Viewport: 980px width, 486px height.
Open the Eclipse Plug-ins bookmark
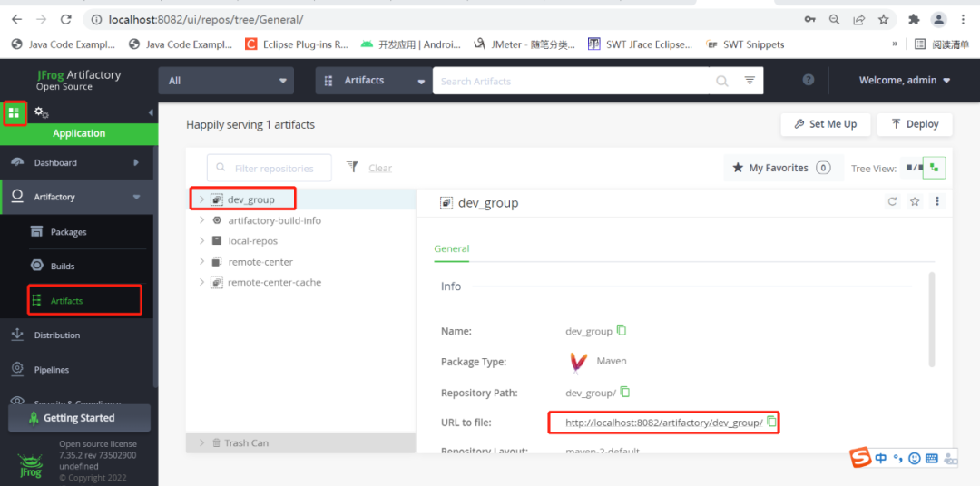pyautogui.click(x=297, y=44)
